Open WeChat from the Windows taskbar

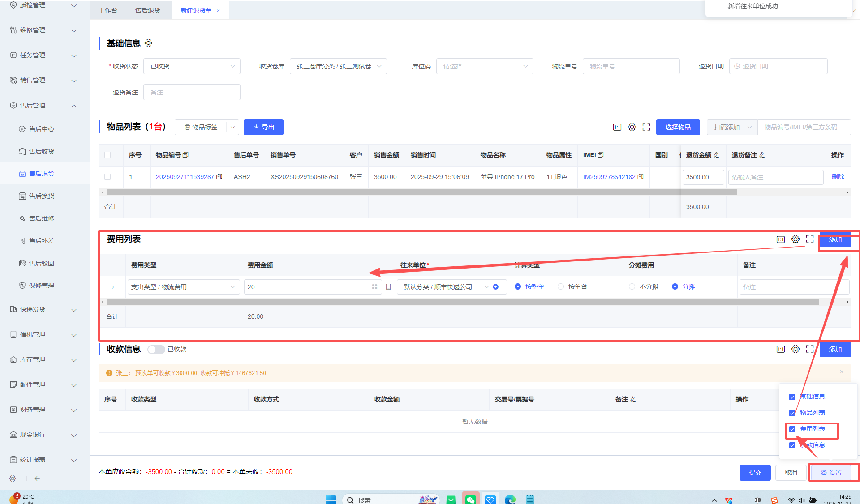point(470,499)
